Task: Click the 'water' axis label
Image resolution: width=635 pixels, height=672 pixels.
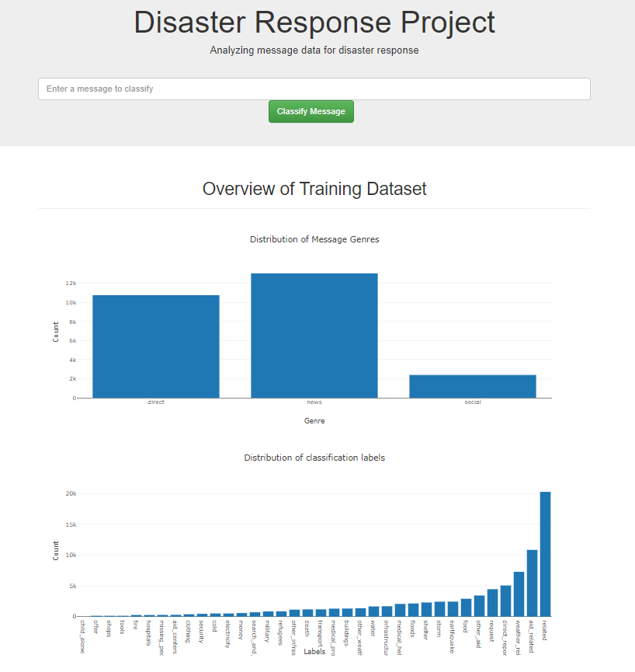Action: tap(373, 628)
